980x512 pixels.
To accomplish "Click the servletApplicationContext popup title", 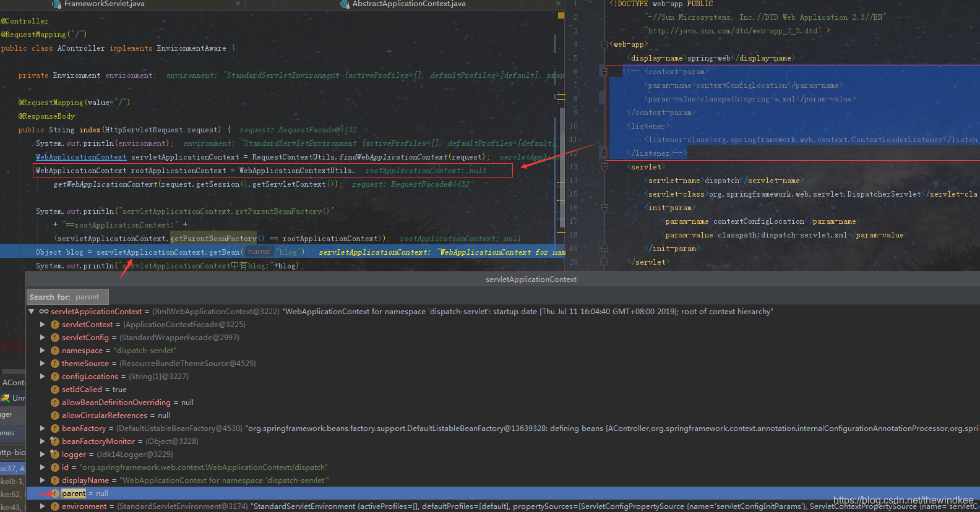I will (x=531, y=279).
